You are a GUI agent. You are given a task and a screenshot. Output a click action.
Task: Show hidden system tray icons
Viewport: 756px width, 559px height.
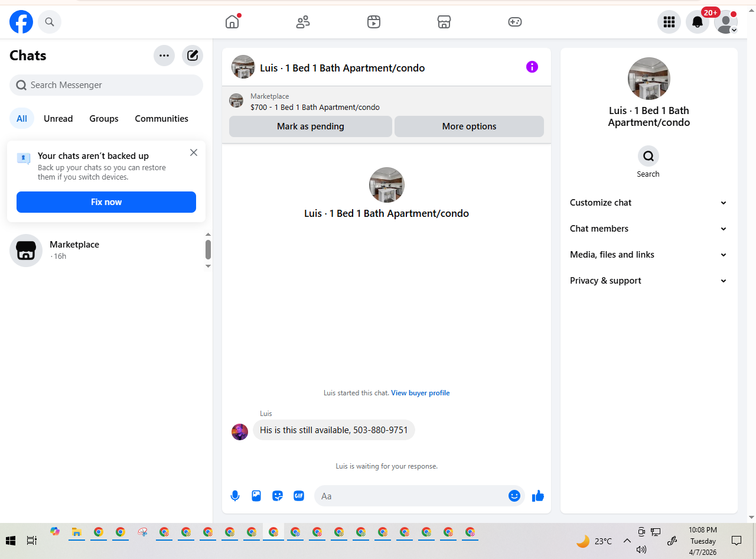(627, 541)
